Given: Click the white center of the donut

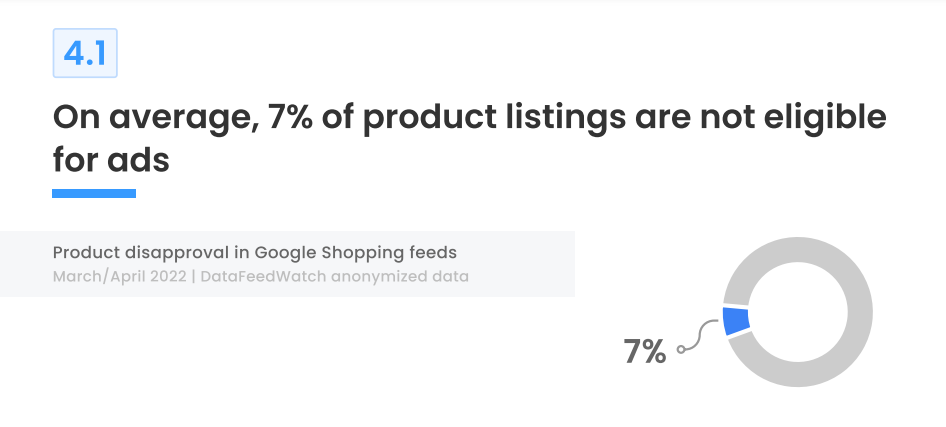Looking at the screenshot, I should pyautogui.click(x=798, y=312).
